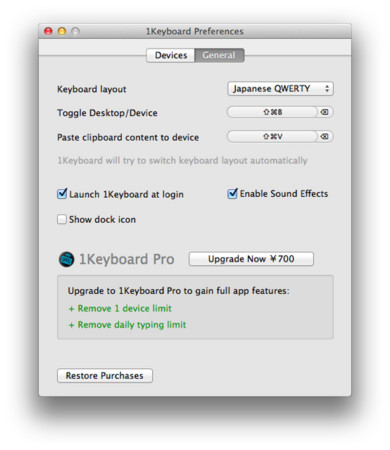The image size is (390, 450).
Task: Close the 1Keyboard Preferences window
Action: (x=48, y=31)
